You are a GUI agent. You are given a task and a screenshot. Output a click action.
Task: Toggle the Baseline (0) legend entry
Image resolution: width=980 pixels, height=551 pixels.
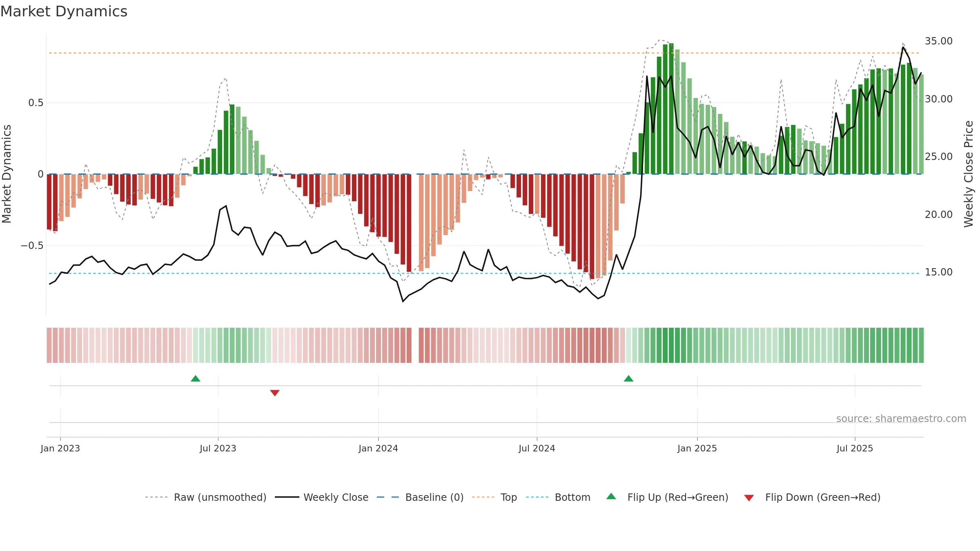click(x=420, y=497)
